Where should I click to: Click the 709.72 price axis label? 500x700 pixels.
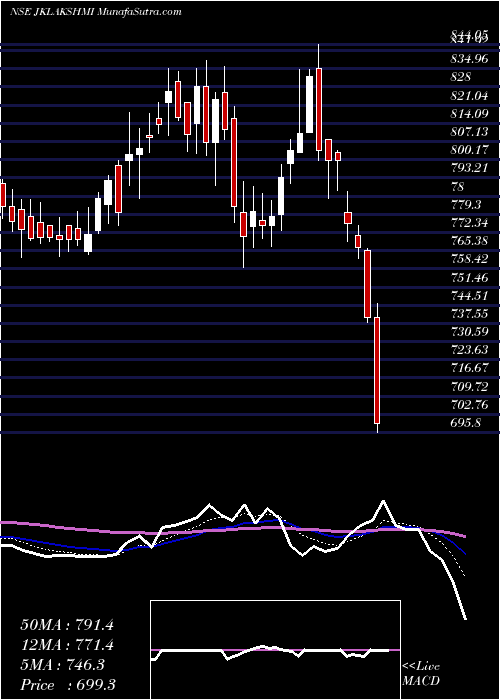(469, 387)
